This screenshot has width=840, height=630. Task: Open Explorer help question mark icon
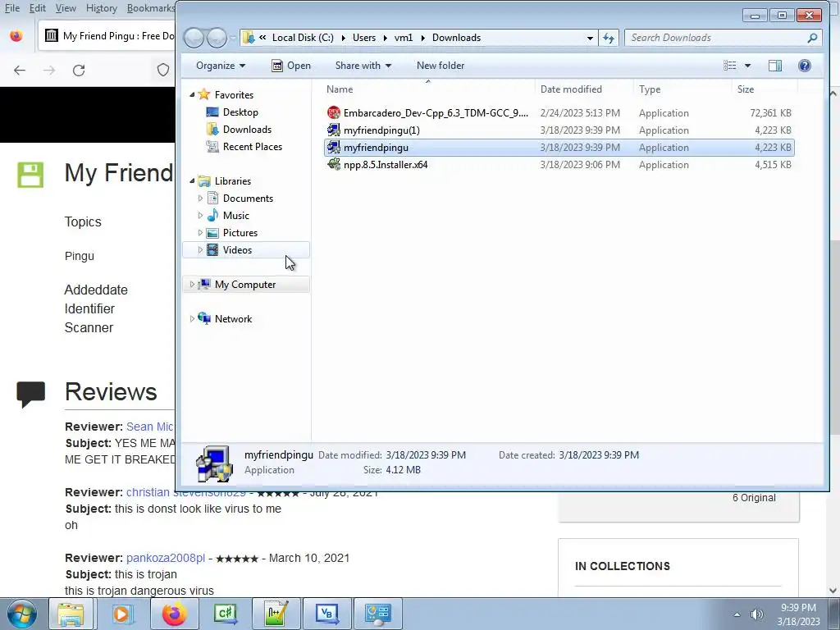click(804, 66)
